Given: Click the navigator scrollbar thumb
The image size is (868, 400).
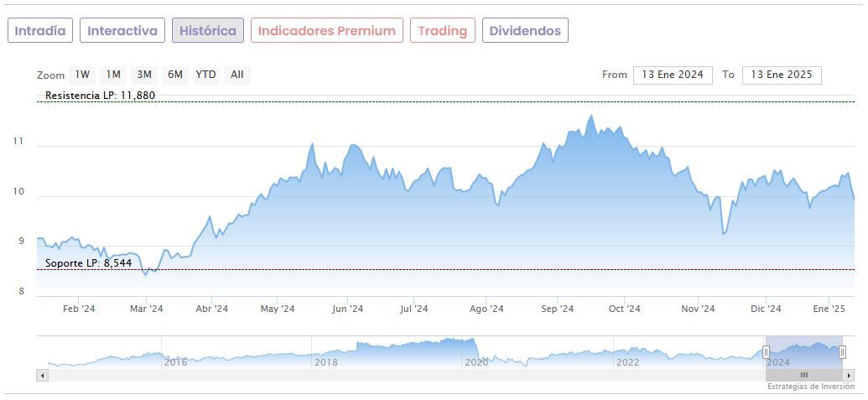Looking at the screenshot, I should coord(803,375).
